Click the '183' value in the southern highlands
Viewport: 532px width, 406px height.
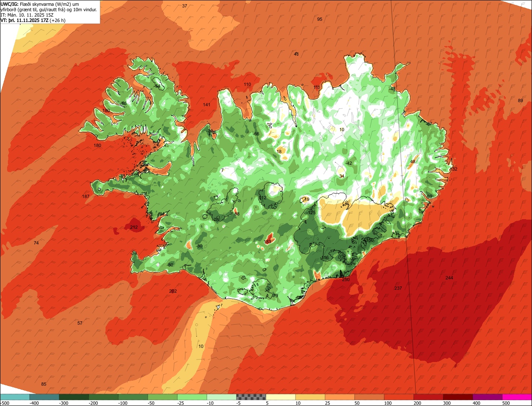click(x=268, y=242)
